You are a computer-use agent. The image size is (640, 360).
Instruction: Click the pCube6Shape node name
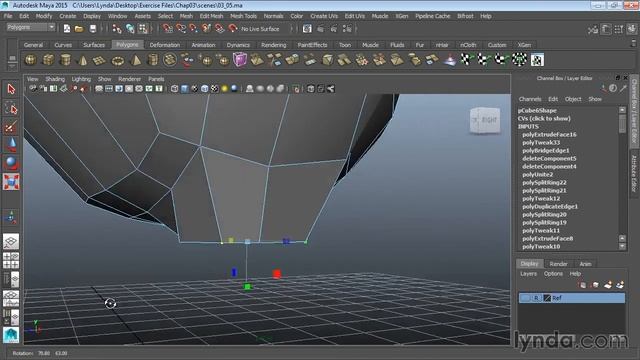coord(537,110)
